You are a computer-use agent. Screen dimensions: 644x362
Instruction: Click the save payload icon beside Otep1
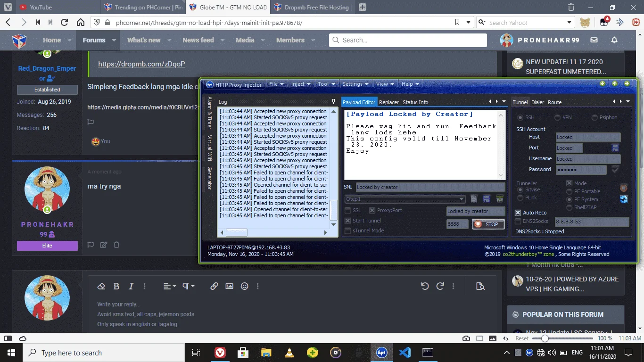pos(487,199)
